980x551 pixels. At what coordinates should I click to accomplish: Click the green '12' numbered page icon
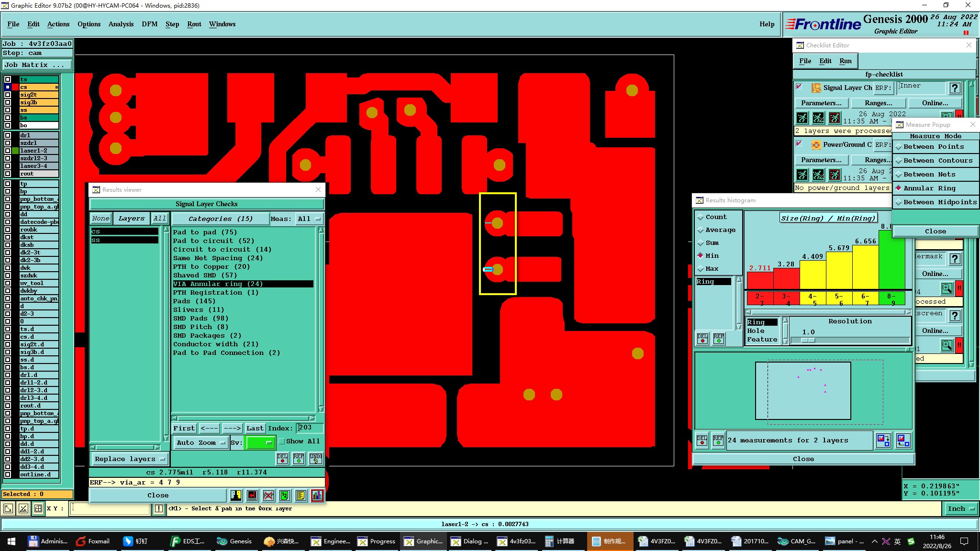[x=285, y=496]
